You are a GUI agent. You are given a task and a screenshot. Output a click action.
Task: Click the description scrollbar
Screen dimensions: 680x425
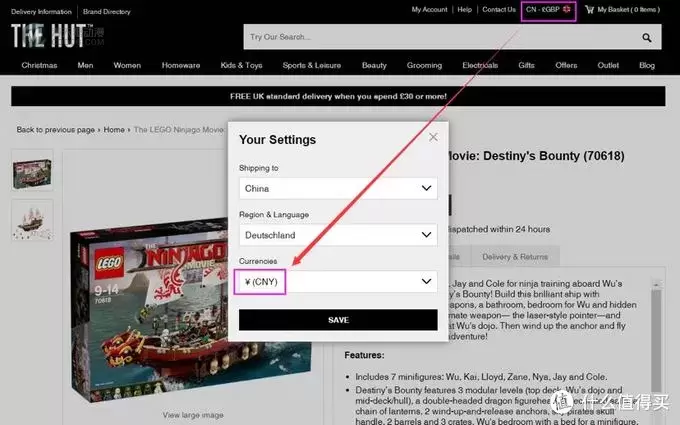(656, 338)
